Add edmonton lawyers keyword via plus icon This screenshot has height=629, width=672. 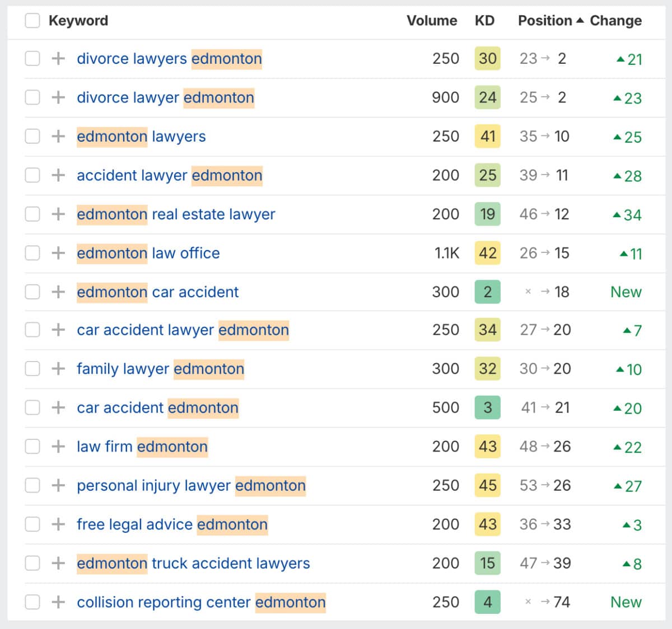[x=58, y=137]
